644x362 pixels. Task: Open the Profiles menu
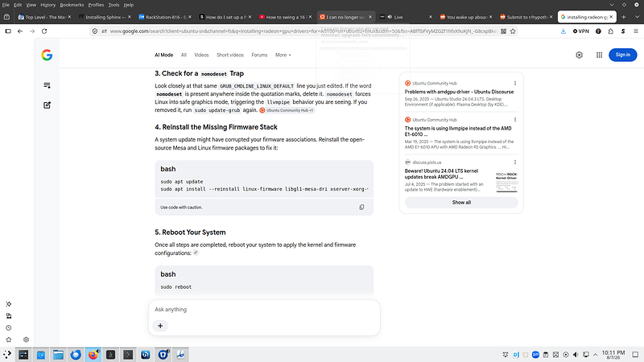[96, 5]
